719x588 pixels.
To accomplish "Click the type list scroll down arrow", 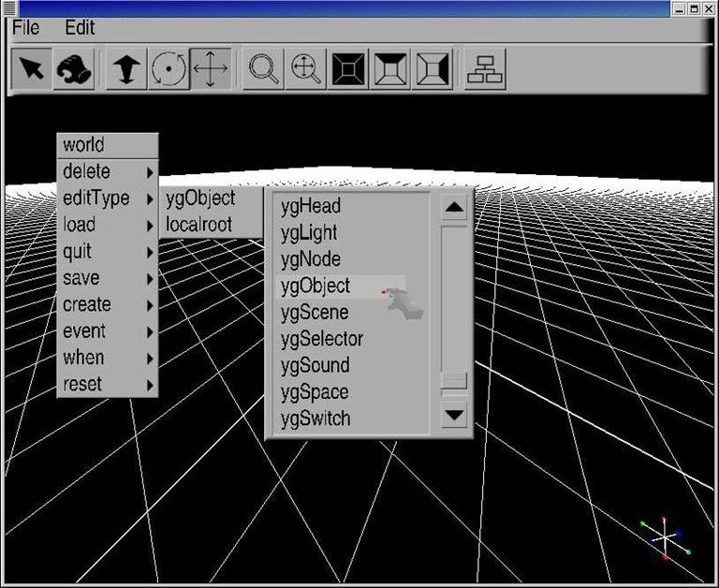I will (454, 415).
